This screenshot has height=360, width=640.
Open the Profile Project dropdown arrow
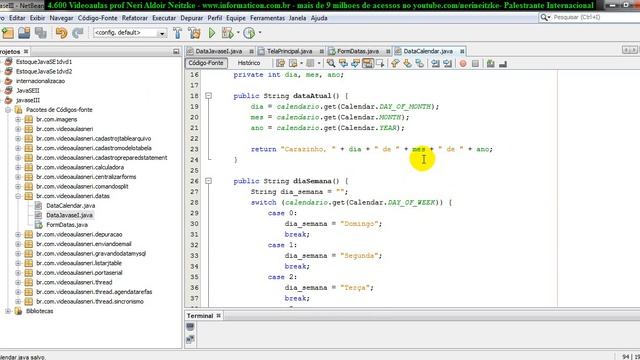(260, 33)
